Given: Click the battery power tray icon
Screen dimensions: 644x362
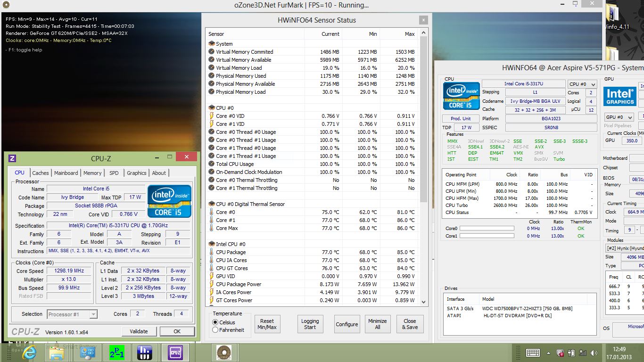Looking at the screenshot, I should pyautogui.click(x=571, y=353).
